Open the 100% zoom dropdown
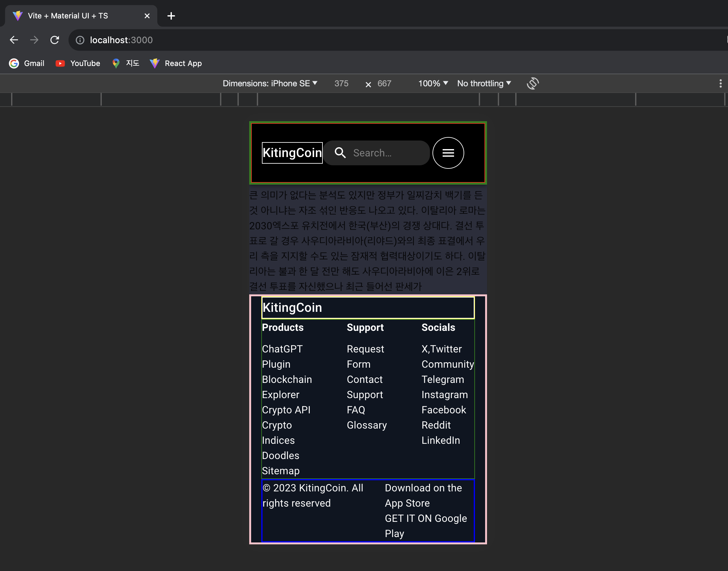The width and height of the screenshot is (728, 571). [433, 83]
